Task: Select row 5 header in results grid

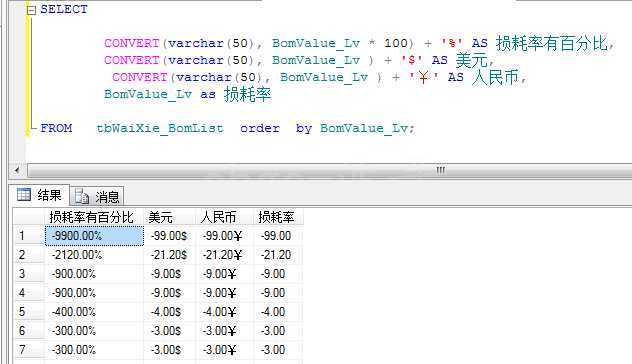Action: pos(29,312)
